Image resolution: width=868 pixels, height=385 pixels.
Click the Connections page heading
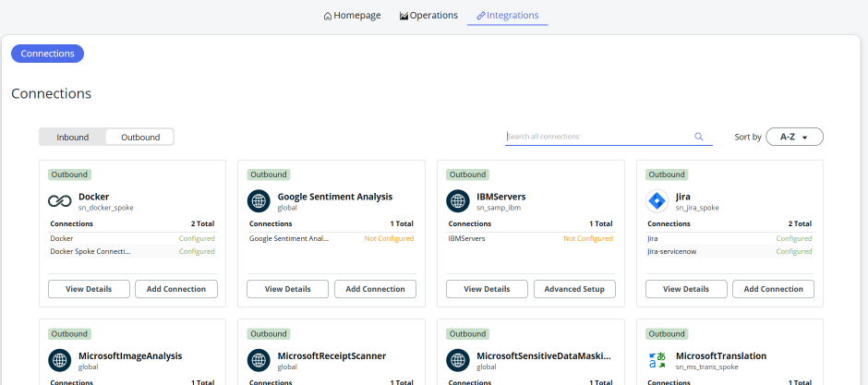tap(51, 93)
